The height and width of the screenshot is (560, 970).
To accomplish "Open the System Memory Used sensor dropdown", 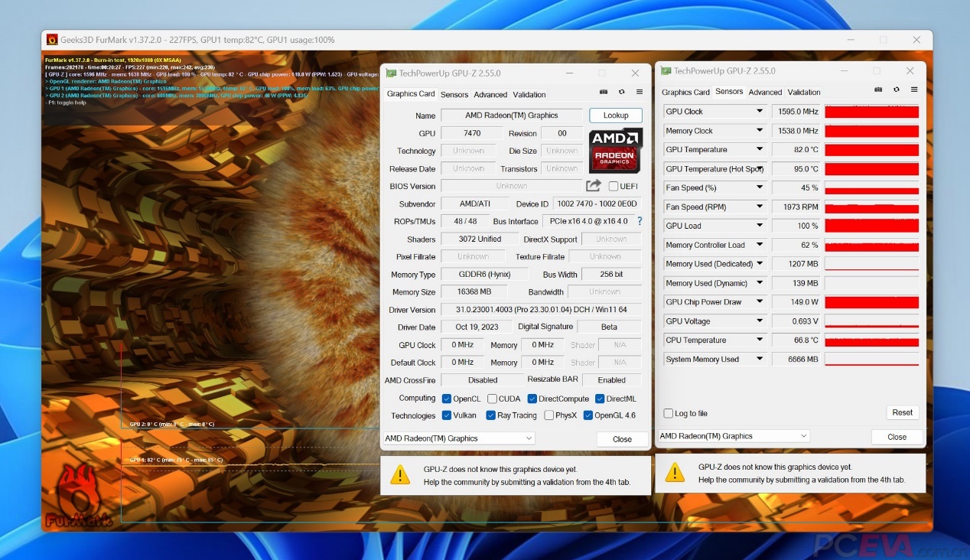I will [x=760, y=360].
